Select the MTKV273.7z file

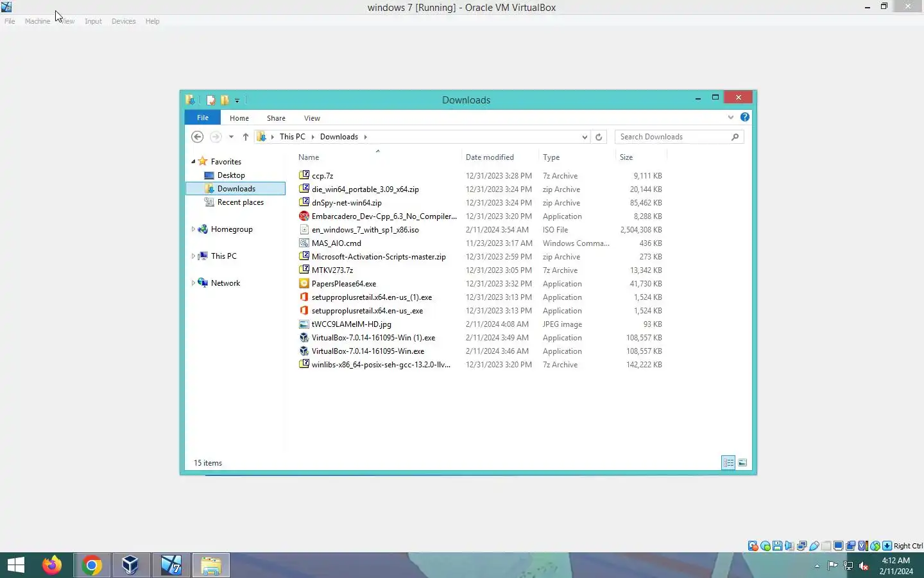pyautogui.click(x=332, y=270)
